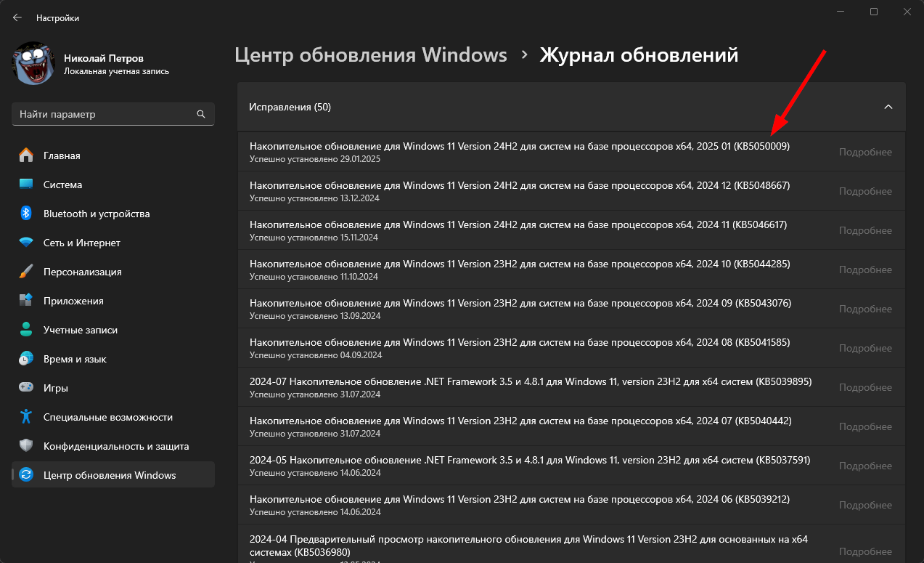Click the preview update title KB5036980
Screen dimensions: 924x563
pyautogui.click(x=528, y=545)
